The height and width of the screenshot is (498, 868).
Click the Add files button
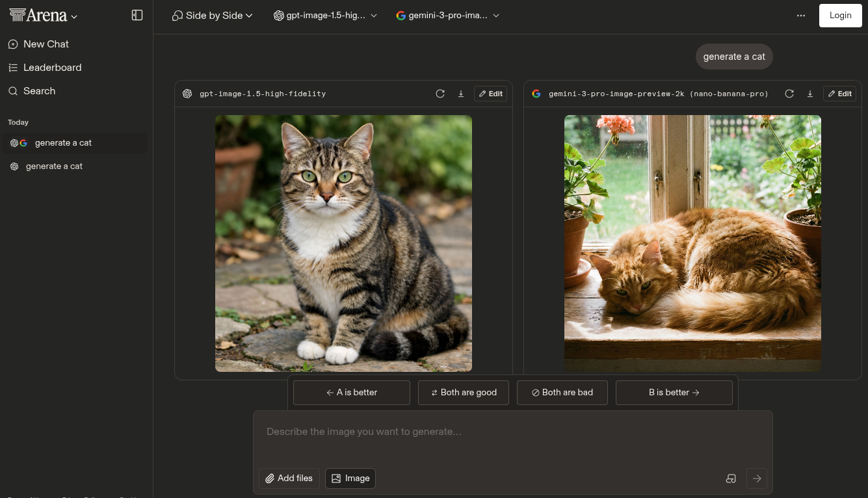(x=289, y=478)
